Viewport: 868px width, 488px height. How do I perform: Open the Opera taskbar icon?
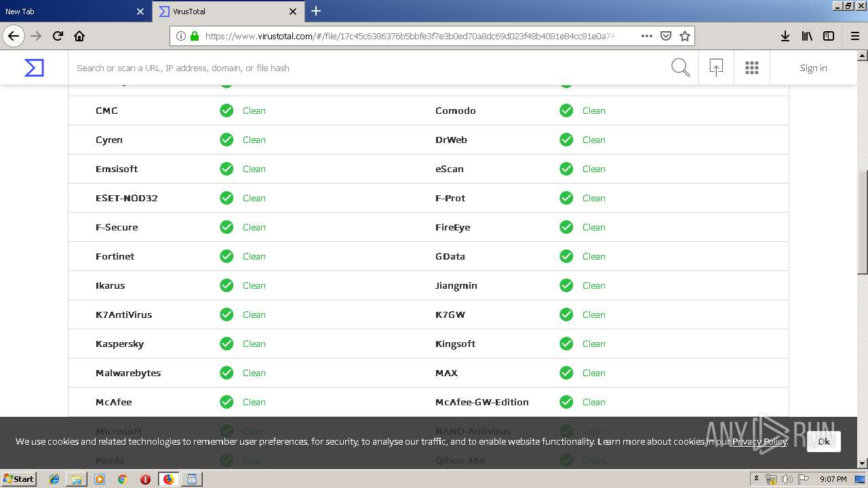[145, 479]
